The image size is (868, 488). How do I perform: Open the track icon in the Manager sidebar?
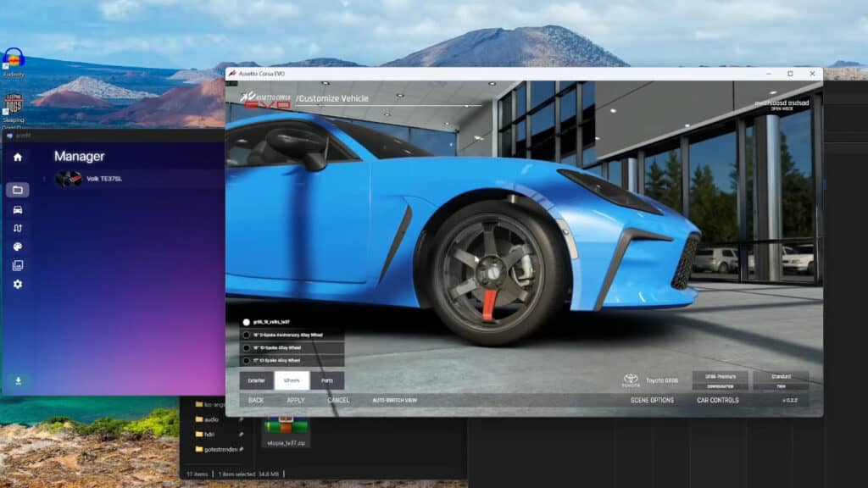(x=18, y=229)
